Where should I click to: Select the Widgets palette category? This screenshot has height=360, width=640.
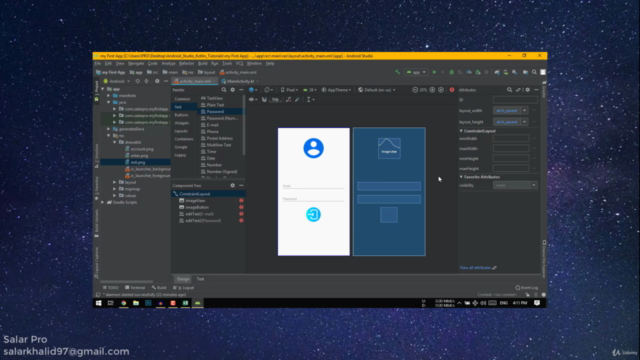[182, 123]
